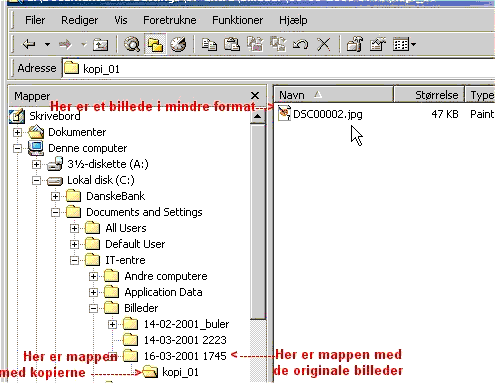Select the 14-03-2001 2223 folder

click(x=185, y=340)
